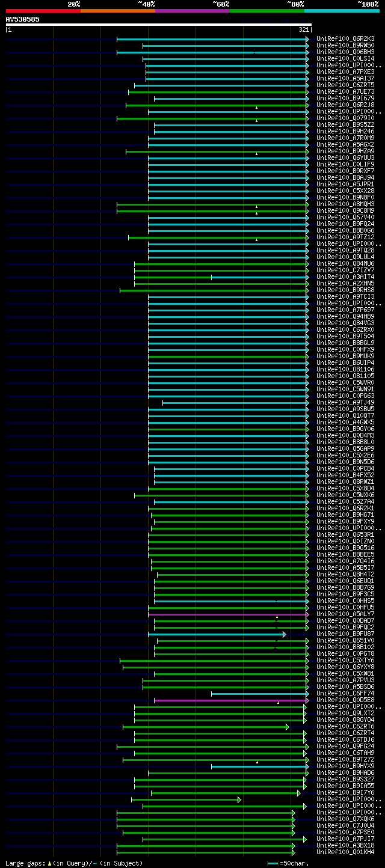The height and width of the screenshot is (868, 385).
Task: Click the green ~80% identity legend segment
Action: tap(267, 10)
